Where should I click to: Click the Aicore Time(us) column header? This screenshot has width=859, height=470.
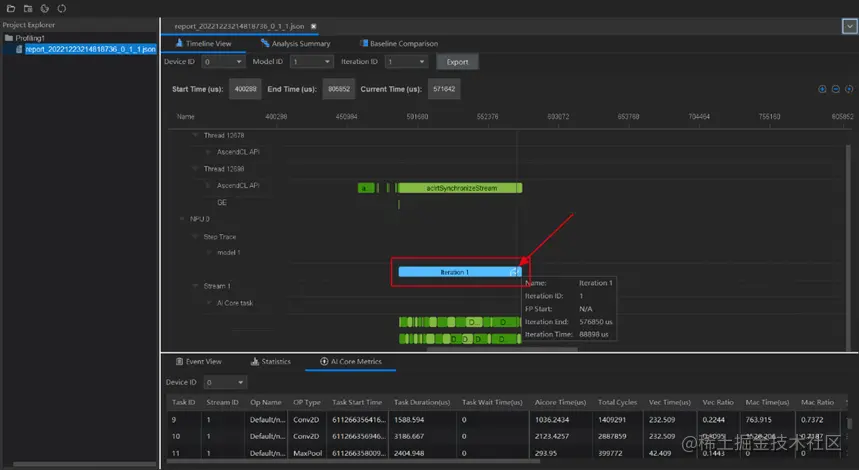(x=560, y=402)
